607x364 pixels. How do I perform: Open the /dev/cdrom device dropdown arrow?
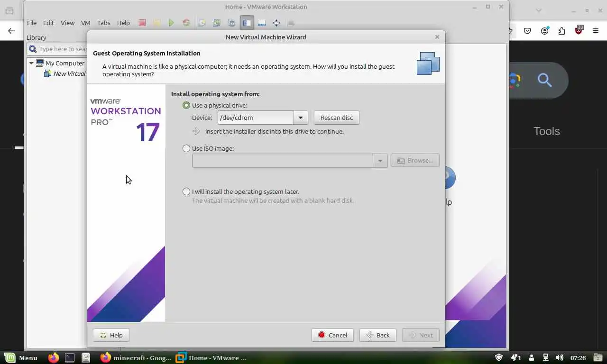tap(301, 118)
